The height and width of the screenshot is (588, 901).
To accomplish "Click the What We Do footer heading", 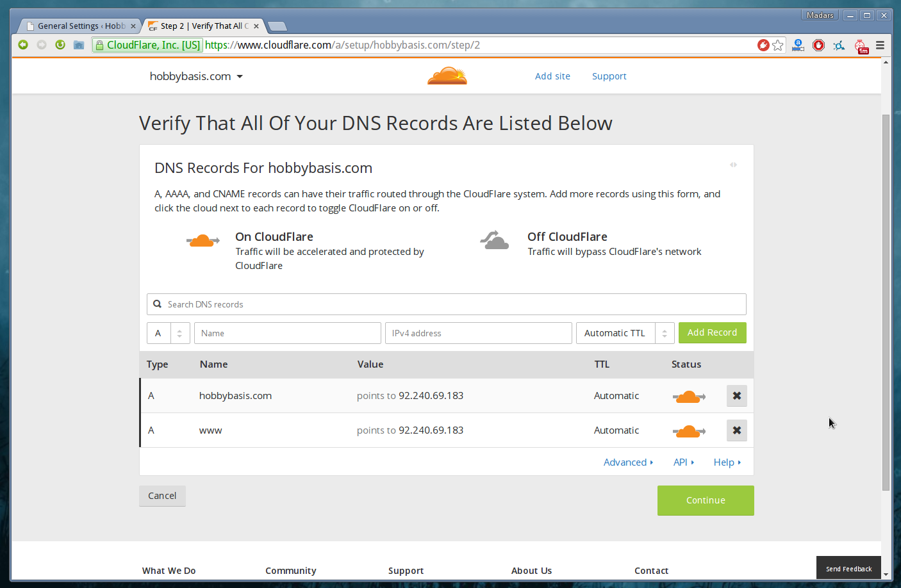I will pyautogui.click(x=169, y=571).
